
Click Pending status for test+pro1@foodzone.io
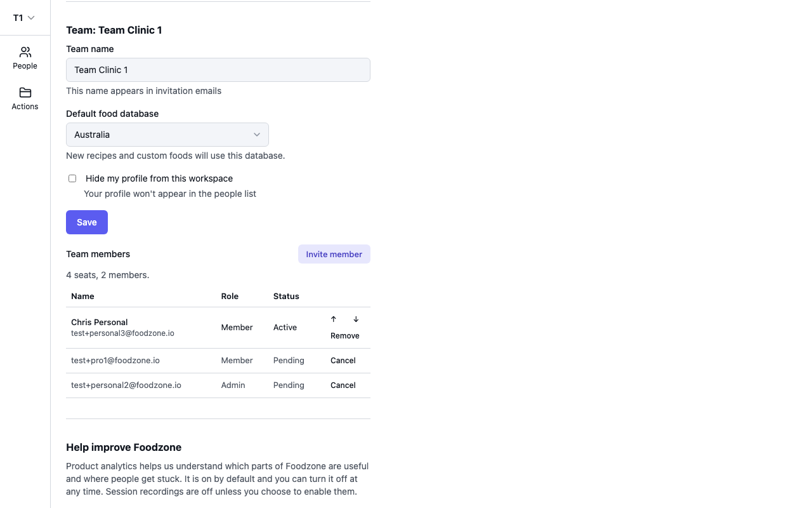[289, 361]
